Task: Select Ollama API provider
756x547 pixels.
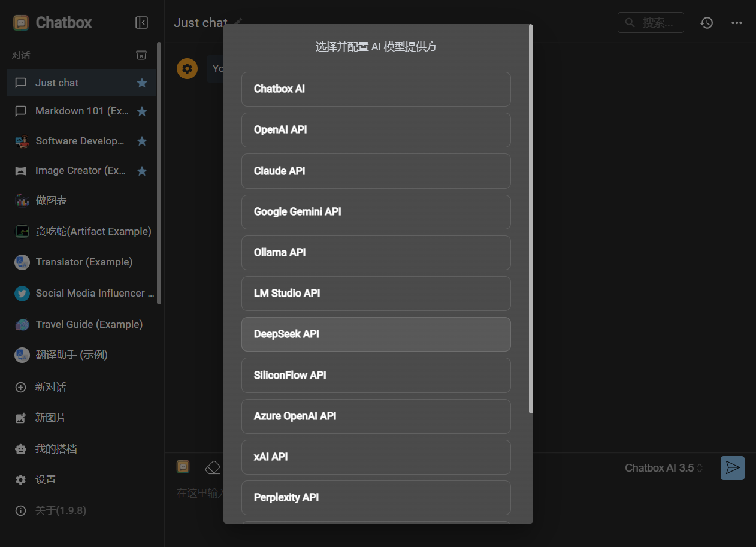Action: pyautogui.click(x=376, y=252)
